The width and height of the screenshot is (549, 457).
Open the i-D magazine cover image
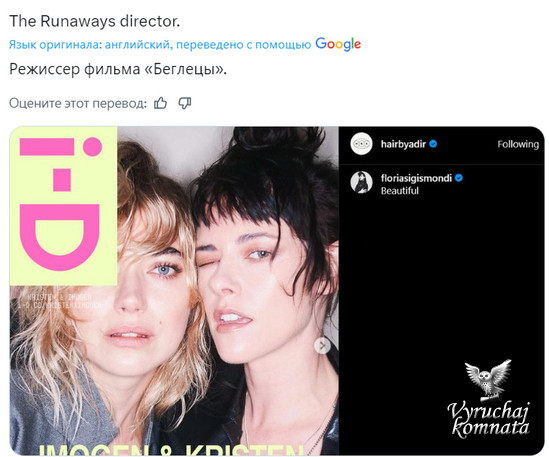point(174,291)
